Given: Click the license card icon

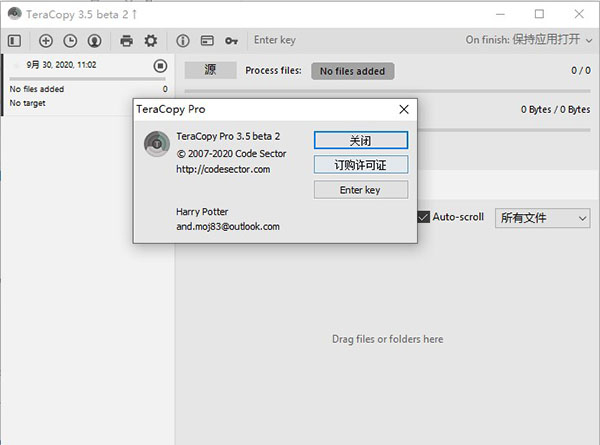Looking at the screenshot, I should pyautogui.click(x=207, y=41).
